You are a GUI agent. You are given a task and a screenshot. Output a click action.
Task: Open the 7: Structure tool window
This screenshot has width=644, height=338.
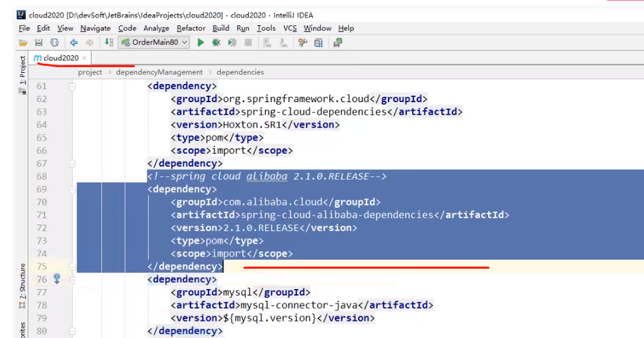point(22,286)
